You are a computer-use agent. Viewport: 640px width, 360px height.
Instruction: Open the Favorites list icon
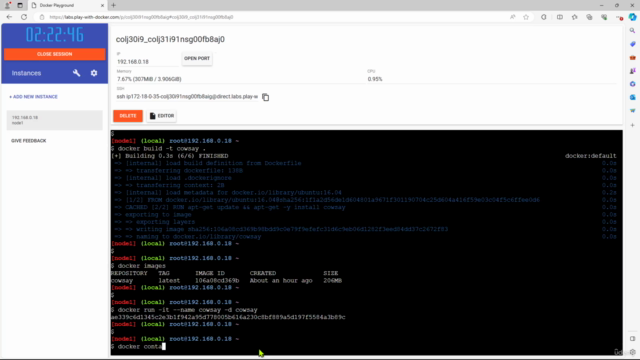point(574,17)
